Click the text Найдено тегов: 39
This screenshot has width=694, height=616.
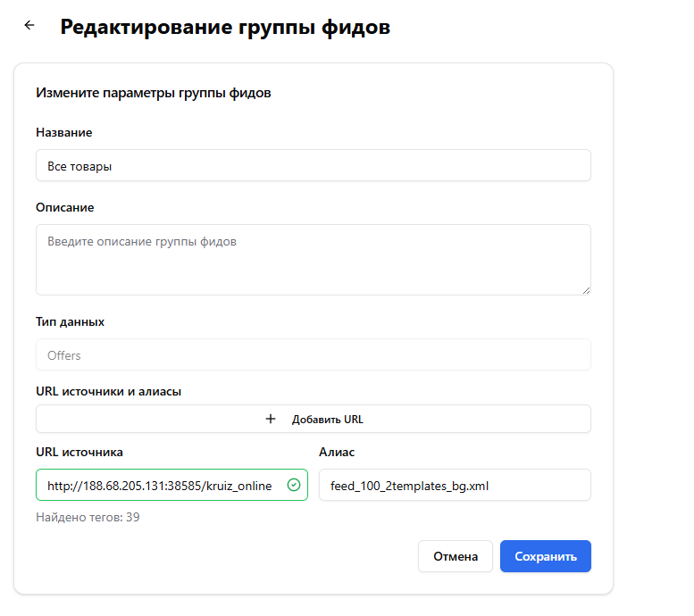[x=88, y=517]
